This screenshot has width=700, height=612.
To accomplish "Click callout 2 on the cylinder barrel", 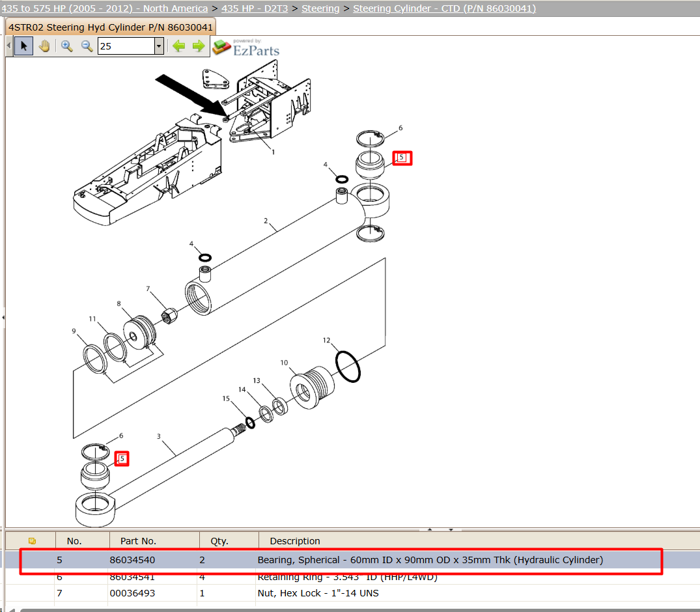I will click(266, 221).
